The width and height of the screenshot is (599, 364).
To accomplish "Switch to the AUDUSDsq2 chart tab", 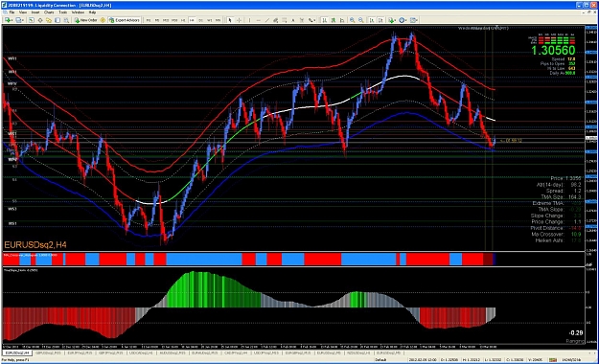I will 173,353.
